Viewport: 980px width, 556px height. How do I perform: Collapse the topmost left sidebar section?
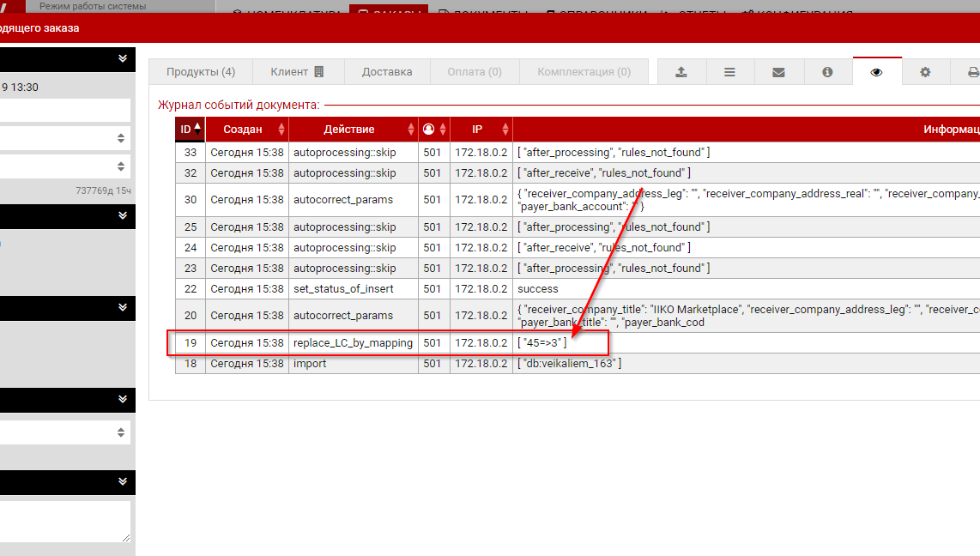[123, 58]
